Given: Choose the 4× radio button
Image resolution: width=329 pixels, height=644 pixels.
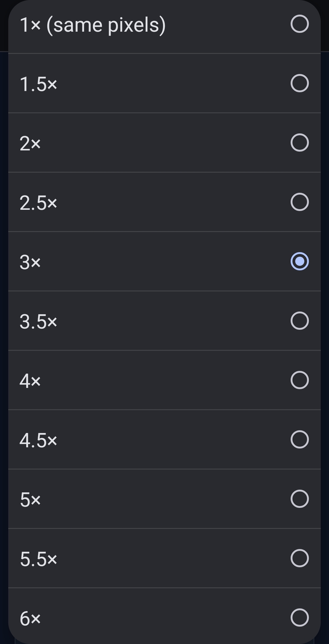Looking at the screenshot, I should tap(300, 380).
